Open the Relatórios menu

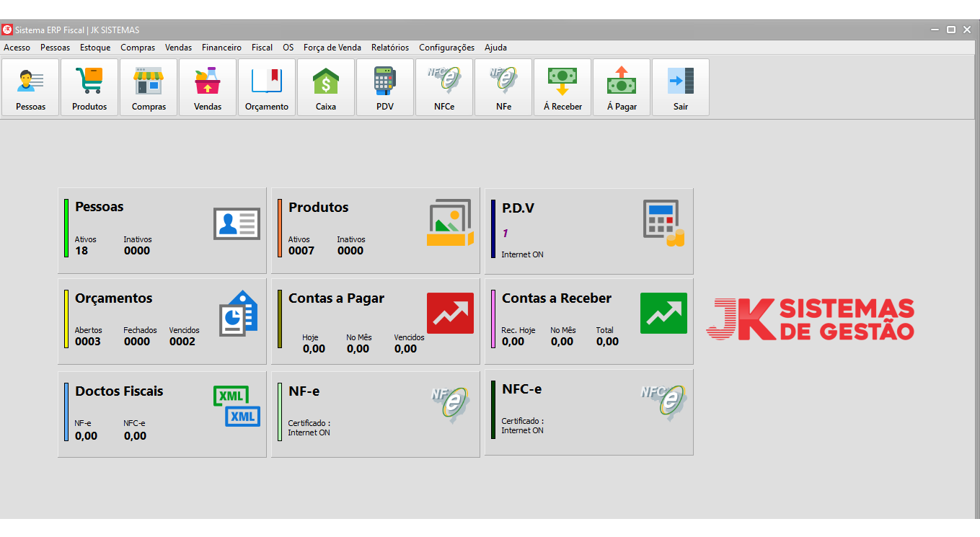pyautogui.click(x=389, y=48)
